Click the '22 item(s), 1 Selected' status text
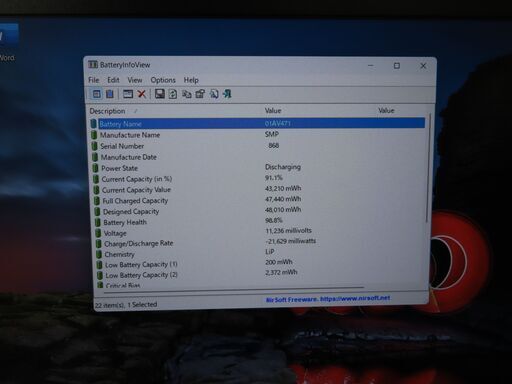 click(126, 305)
